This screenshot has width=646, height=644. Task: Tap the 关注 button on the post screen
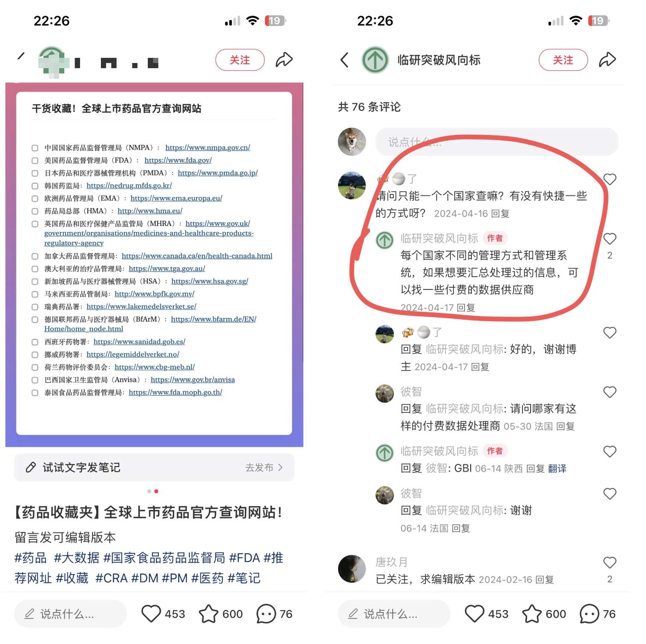click(240, 60)
